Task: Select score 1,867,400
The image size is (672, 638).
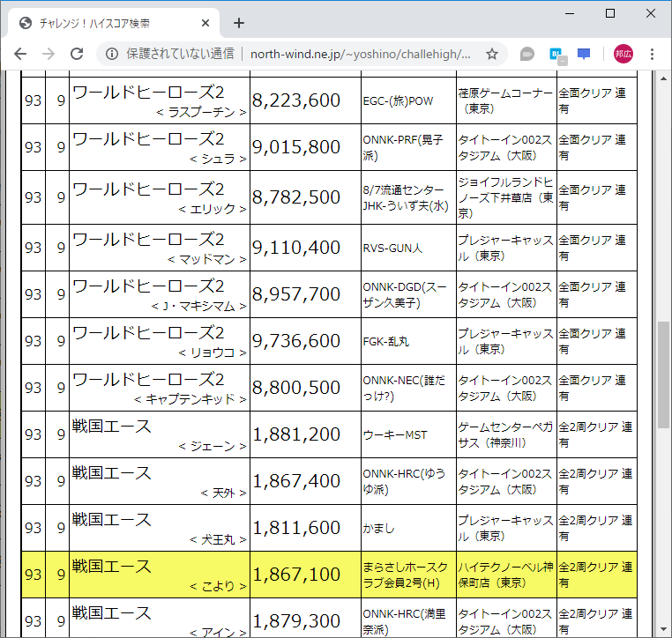Action: point(296,481)
